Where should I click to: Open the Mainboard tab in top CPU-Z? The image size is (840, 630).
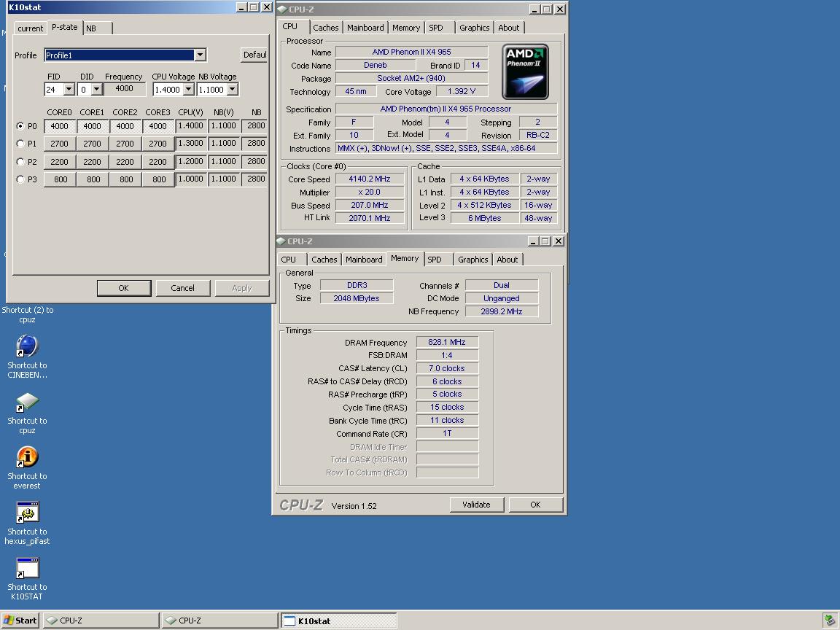365,28
